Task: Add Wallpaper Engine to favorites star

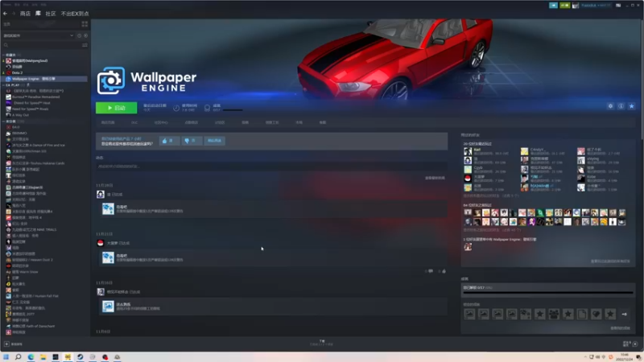Action: point(632,106)
